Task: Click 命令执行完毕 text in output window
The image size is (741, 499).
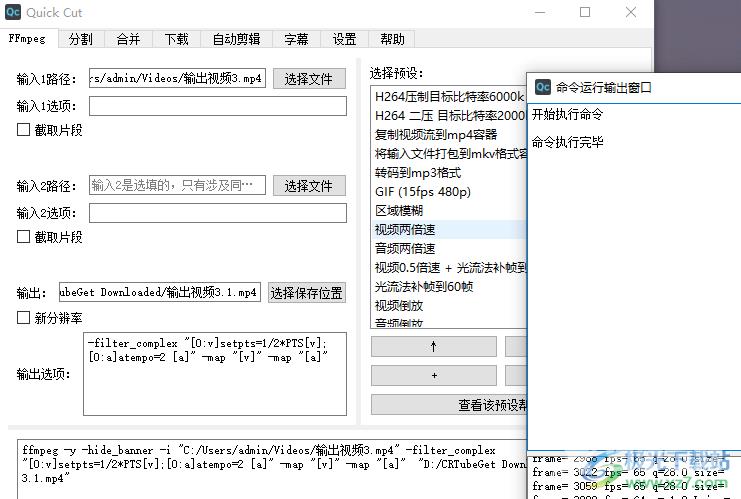Action: [x=568, y=142]
